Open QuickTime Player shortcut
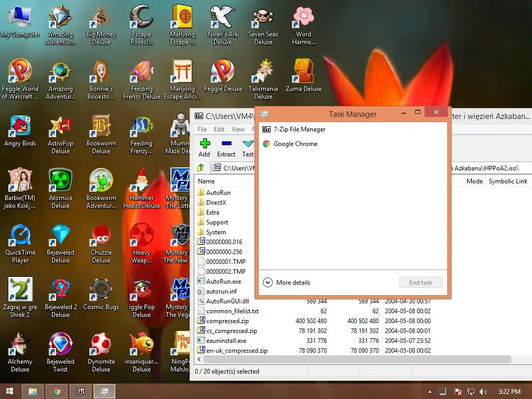 [20, 244]
